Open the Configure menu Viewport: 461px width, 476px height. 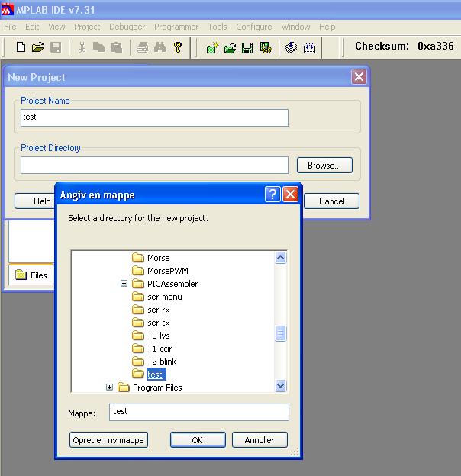254,27
